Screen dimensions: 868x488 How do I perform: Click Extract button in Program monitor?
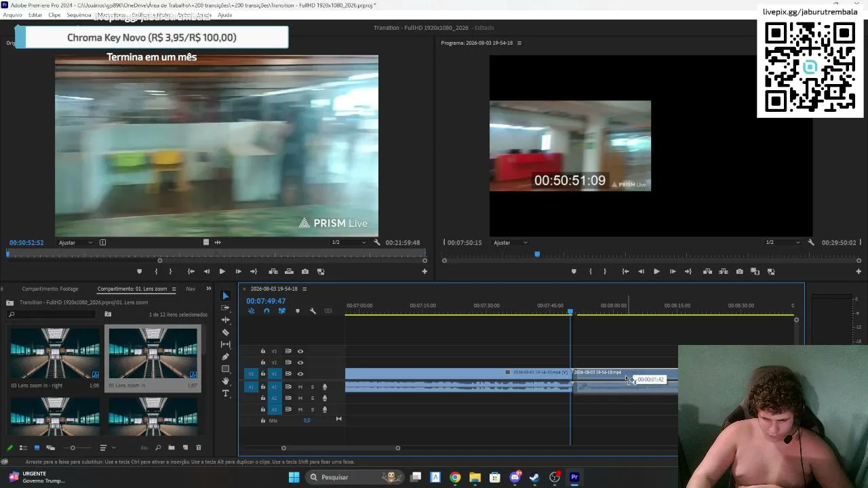pos(723,271)
